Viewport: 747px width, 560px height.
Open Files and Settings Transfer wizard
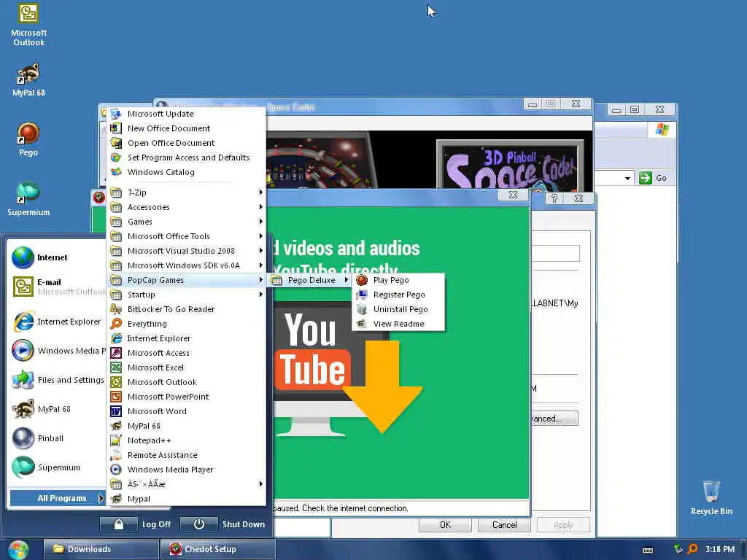pyautogui.click(x=58, y=380)
